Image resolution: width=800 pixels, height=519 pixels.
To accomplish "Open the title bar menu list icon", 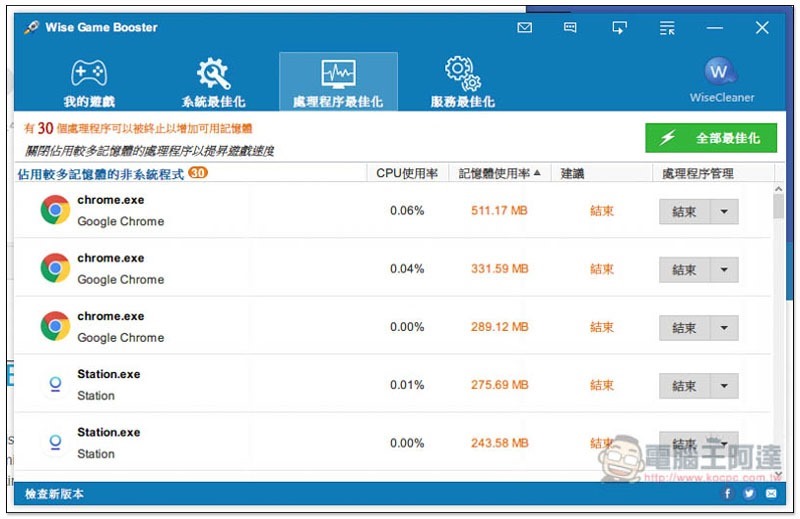I will tap(667, 28).
